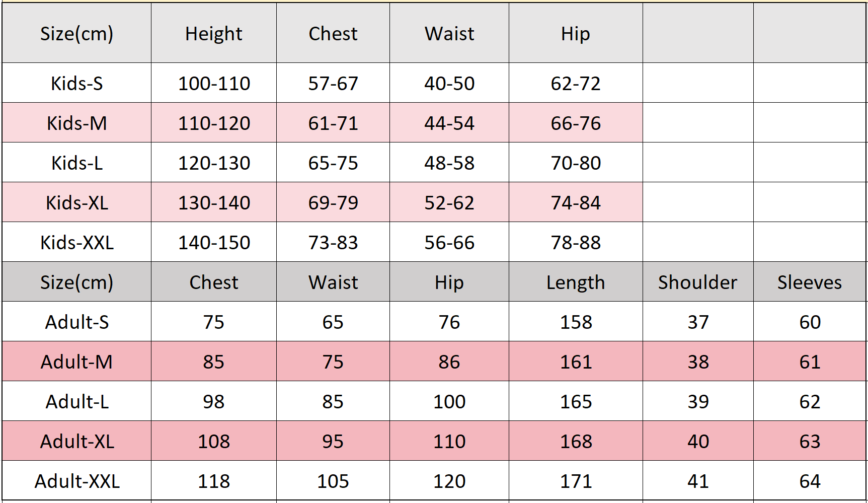Click the Kids-M hip 66-76 cell
The height and width of the screenshot is (503, 868).
[x=576, y=123]
